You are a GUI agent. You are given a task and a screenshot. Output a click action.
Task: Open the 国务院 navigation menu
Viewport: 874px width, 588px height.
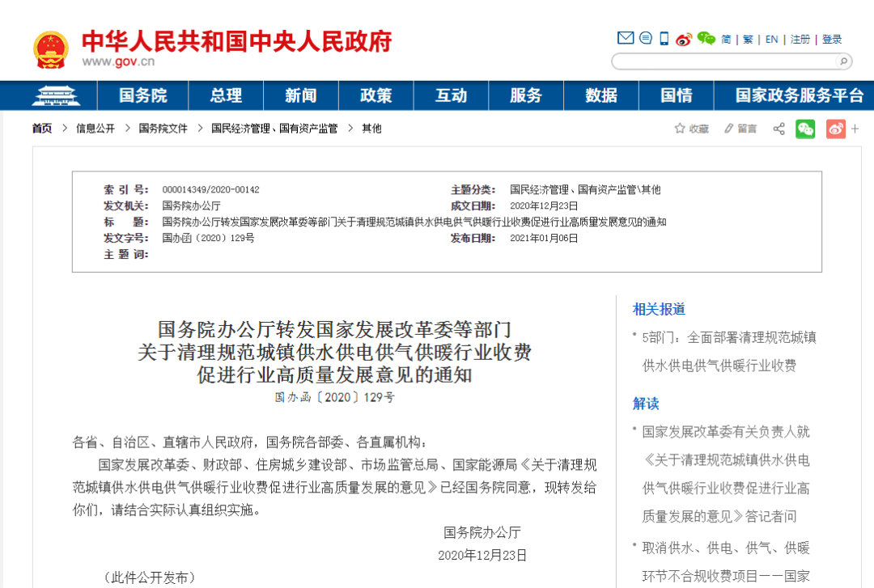point(142,95)
